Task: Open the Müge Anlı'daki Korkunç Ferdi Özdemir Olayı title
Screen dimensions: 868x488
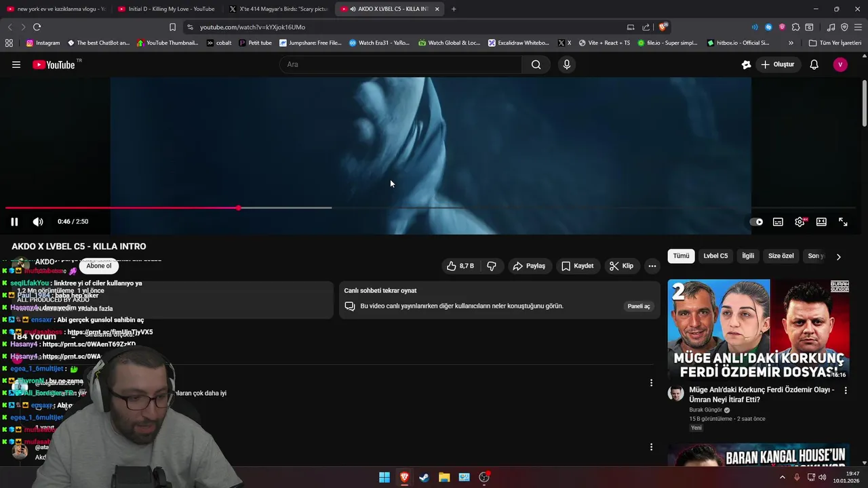Action: click(x=762, y=394)
